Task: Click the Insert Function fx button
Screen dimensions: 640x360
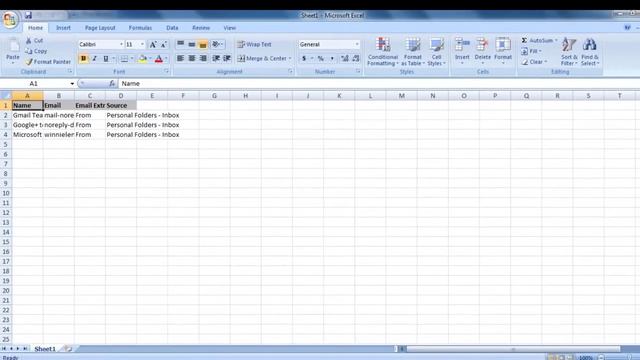Action: [112, 84]
